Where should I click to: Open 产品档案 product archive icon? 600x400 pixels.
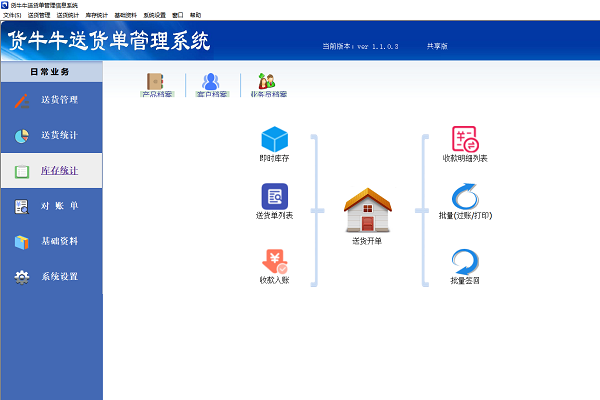click(155, 83)
